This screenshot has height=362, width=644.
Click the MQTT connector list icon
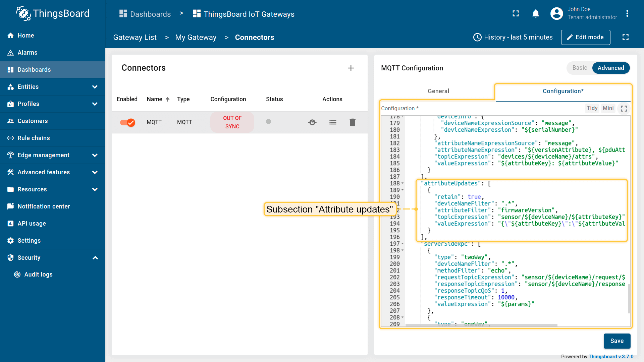pyautogui.click(x=332, y=122)
